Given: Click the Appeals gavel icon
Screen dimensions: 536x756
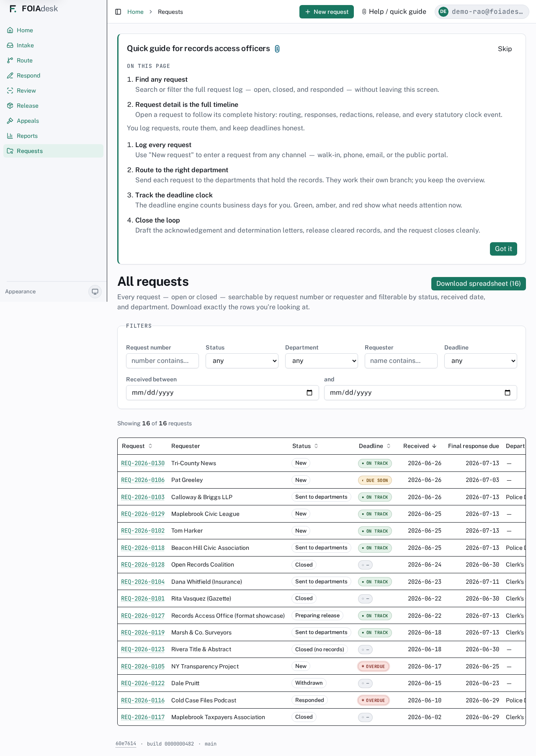Looking at the screenshot, I should tap(10, 121).
